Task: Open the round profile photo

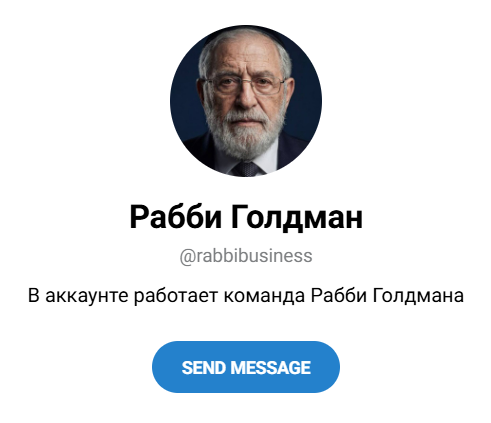Action: point(246,101)
